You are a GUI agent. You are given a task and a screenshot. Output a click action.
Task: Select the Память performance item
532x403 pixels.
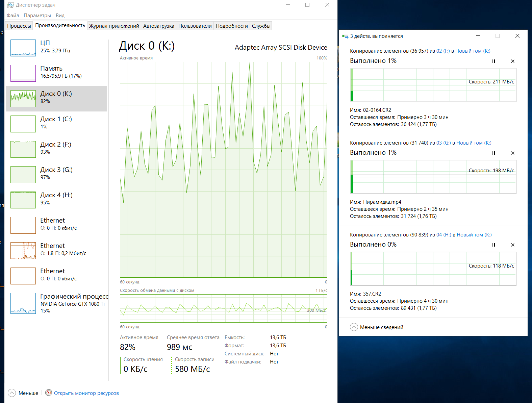tap(56, 73)
